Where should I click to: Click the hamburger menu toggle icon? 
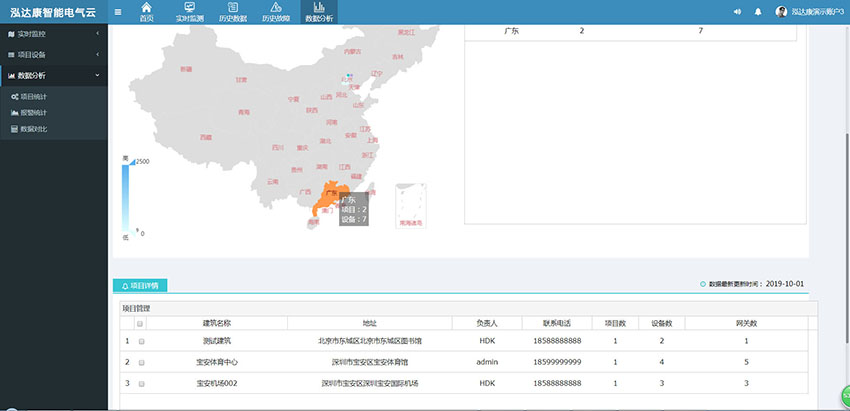pos(118,12)
